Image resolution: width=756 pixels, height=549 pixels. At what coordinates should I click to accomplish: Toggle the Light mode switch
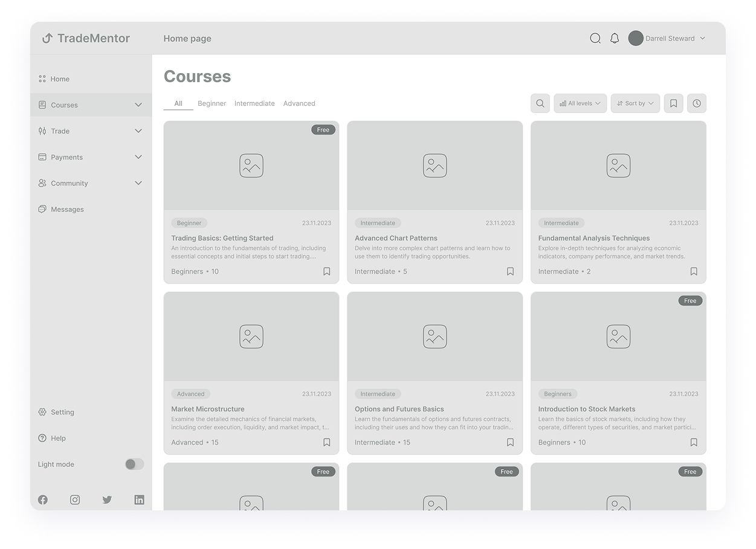tap(134, 464)
